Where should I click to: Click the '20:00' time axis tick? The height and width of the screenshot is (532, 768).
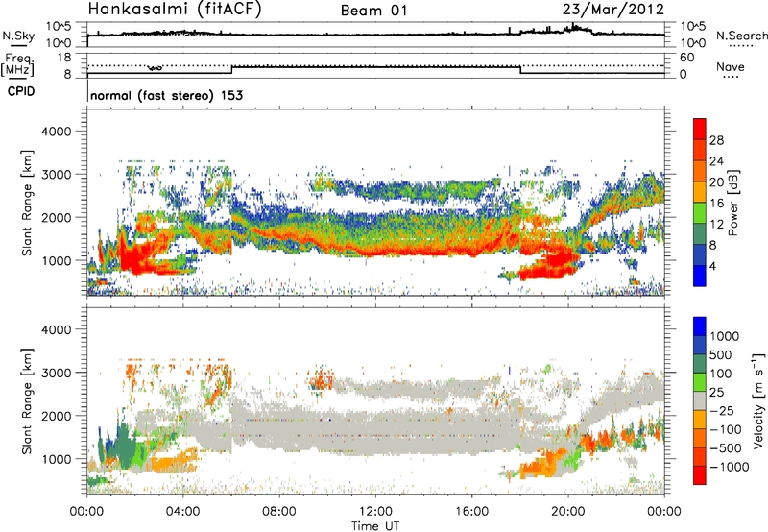[x=567, y=512]
